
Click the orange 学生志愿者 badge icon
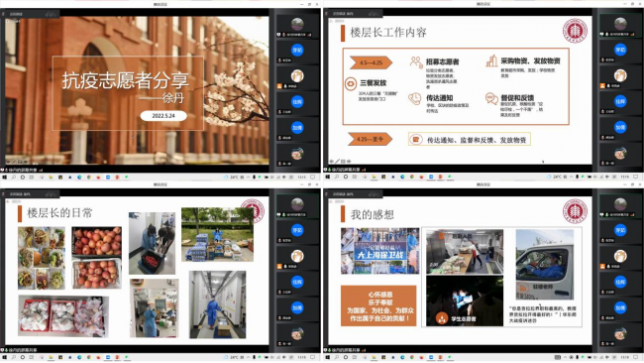point(442,318)
